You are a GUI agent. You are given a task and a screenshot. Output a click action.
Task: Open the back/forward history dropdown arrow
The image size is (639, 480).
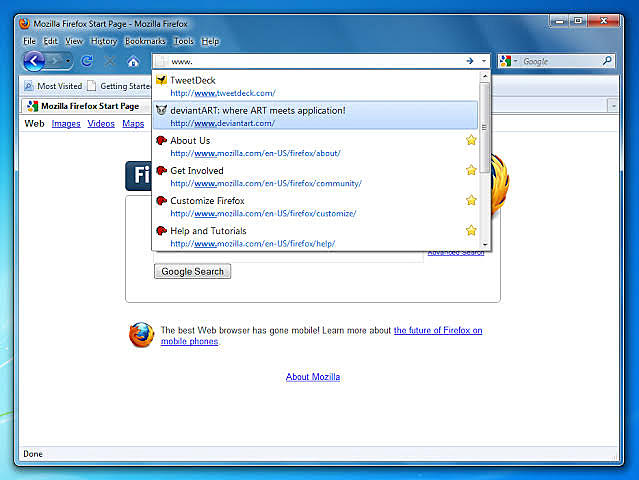[68, 62]
